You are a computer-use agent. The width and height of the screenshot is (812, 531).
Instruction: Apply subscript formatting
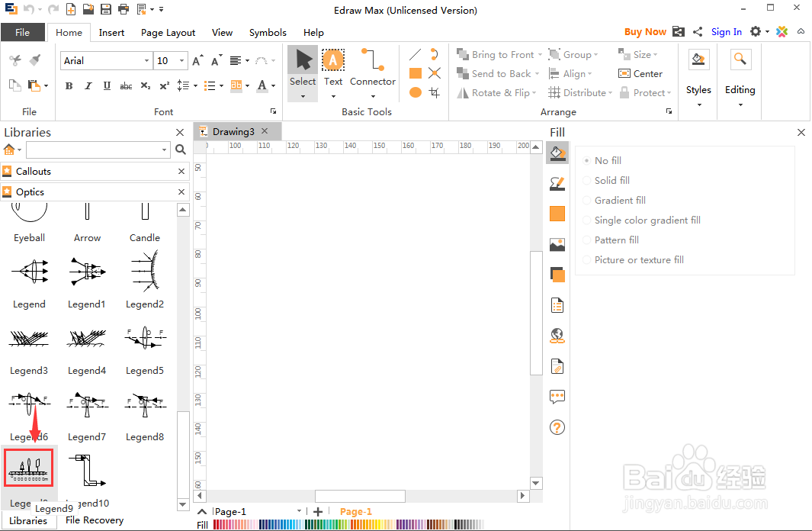pos(146,86)
